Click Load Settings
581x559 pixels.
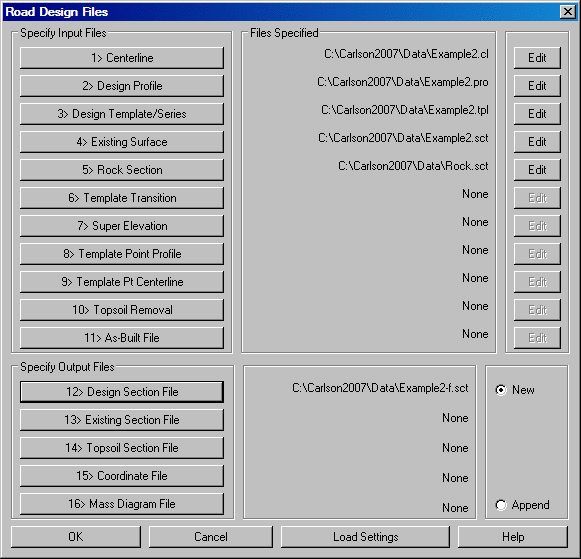click(x=365, y=537)
